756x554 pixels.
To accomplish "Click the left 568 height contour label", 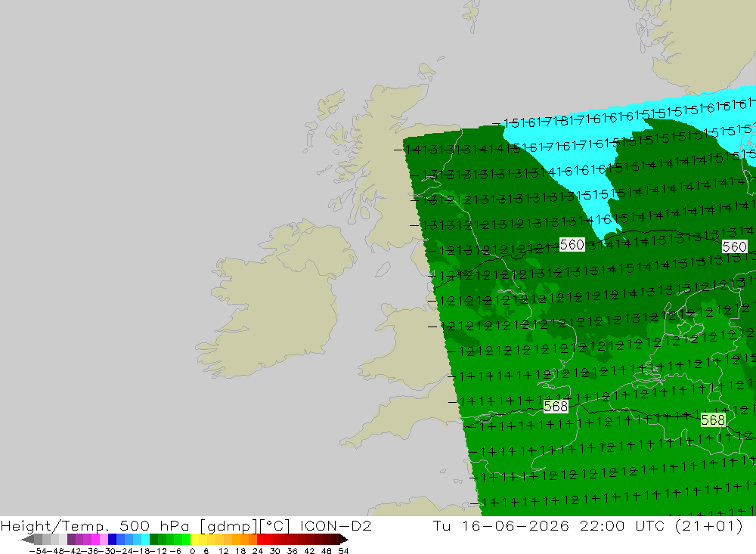I will click(556, 407).
